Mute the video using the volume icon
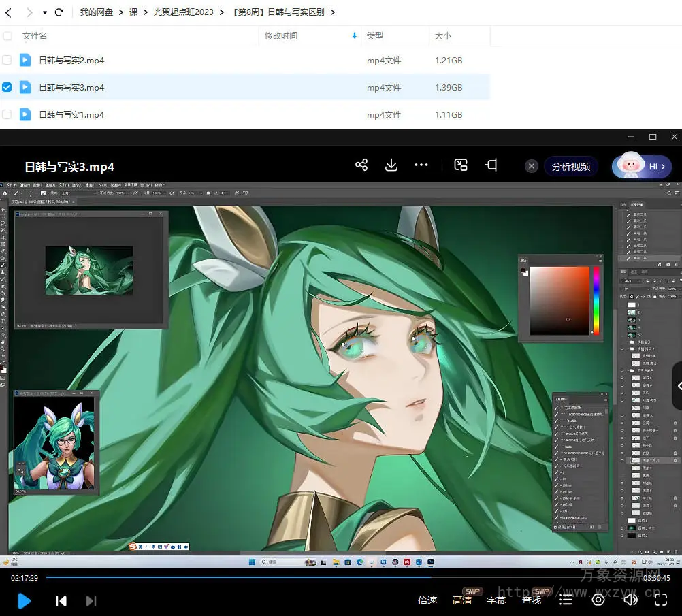Viewport: 682px width, 616px height. point(630,600)
